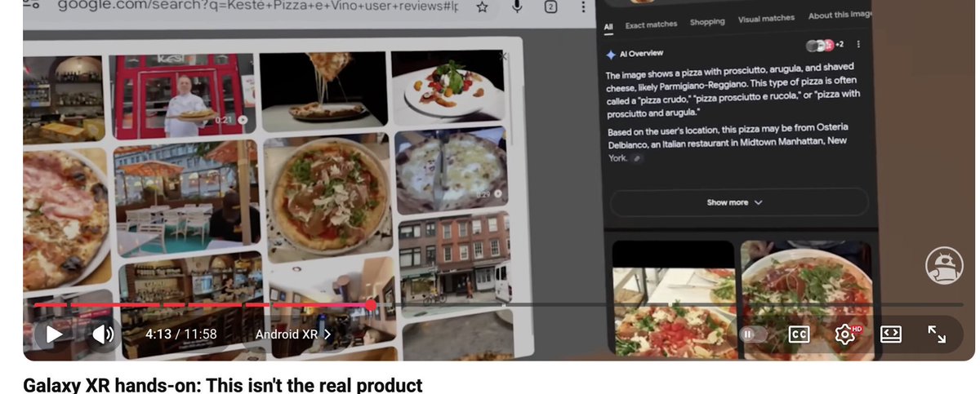
Task: Enter fullscreen mode
Action: [x=937, y=334]
